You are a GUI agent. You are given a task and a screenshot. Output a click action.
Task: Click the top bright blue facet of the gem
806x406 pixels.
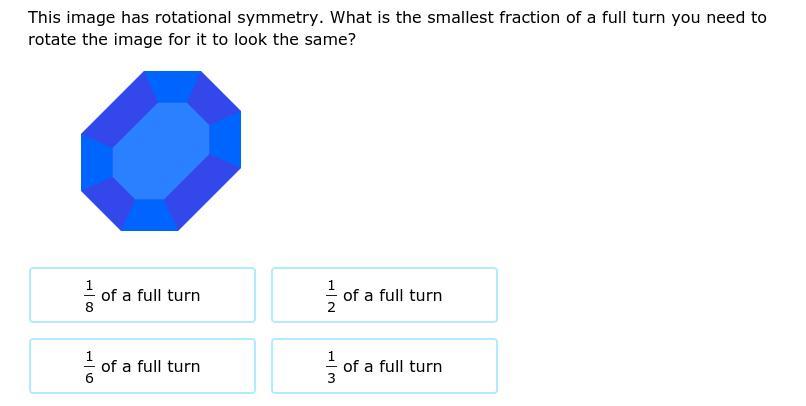point(172,86)
